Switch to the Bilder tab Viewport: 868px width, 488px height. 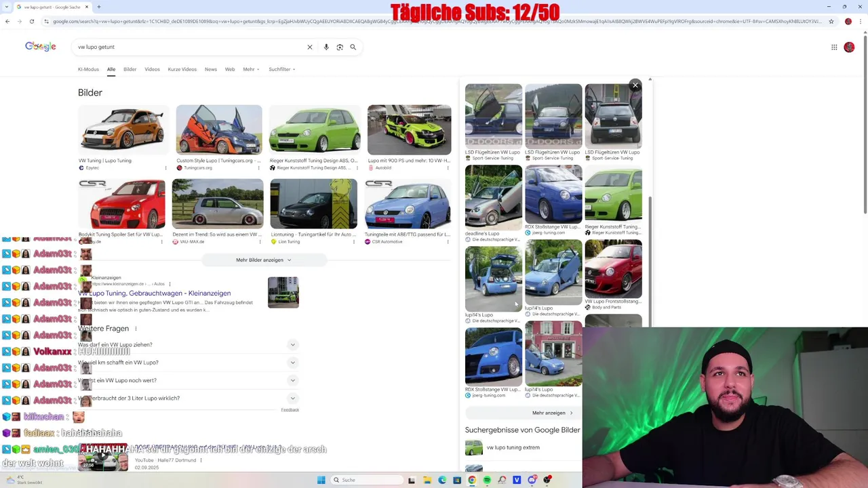pyautogui.click(x=130, y=69)
